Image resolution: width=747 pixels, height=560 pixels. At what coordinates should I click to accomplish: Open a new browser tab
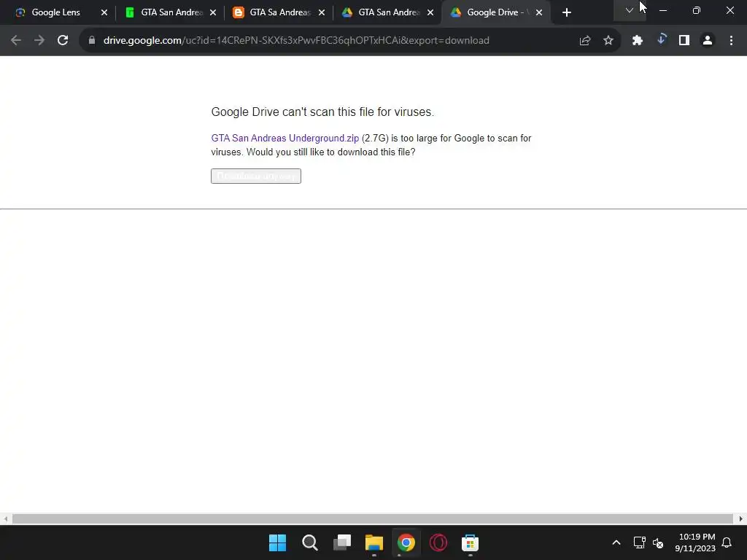click(x=566, y=13)
